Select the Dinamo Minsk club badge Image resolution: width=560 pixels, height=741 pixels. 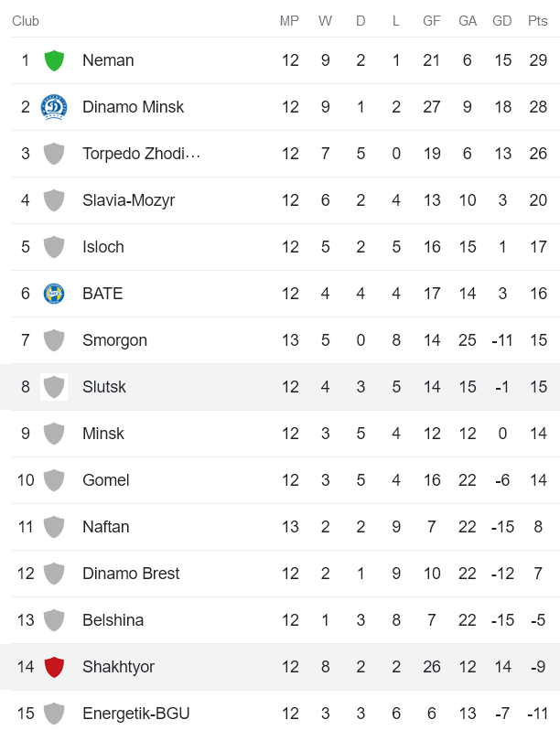[54, 106]
